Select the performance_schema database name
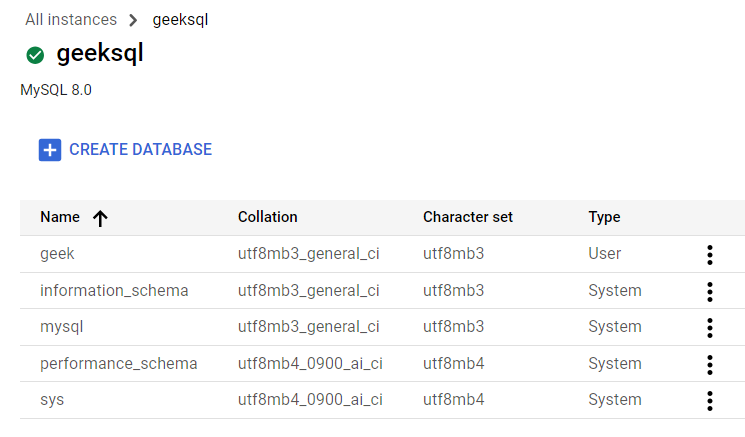The width and height of the screenshot is (745, 437). [118, 364]
